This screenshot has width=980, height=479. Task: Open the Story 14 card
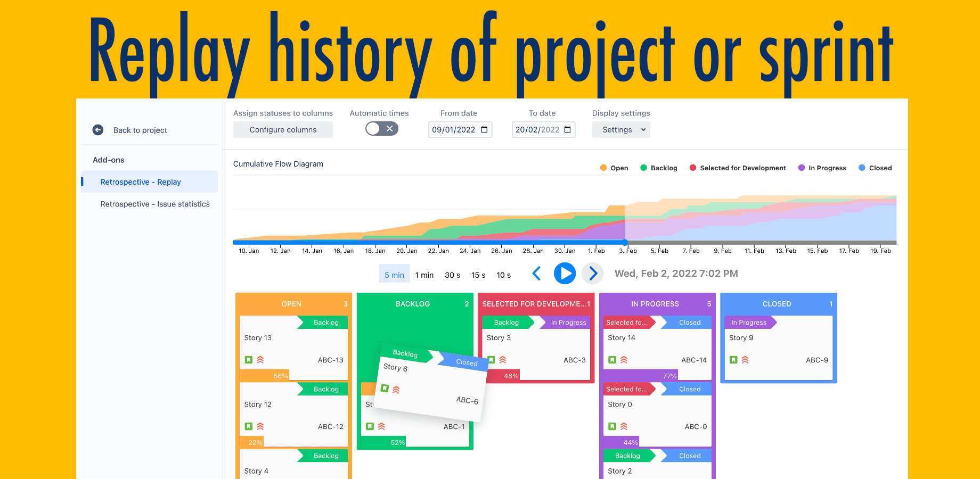pyautogui.click(x=657, y=348)
